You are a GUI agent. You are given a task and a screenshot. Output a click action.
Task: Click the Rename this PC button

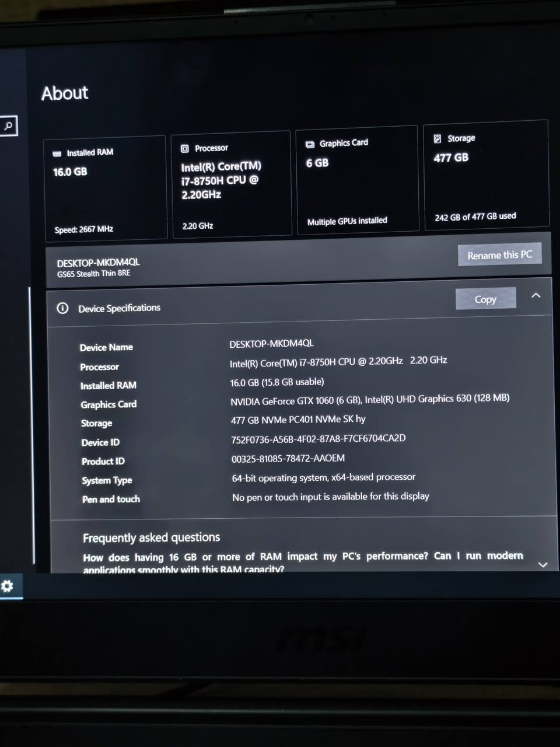tap(499, 254)
